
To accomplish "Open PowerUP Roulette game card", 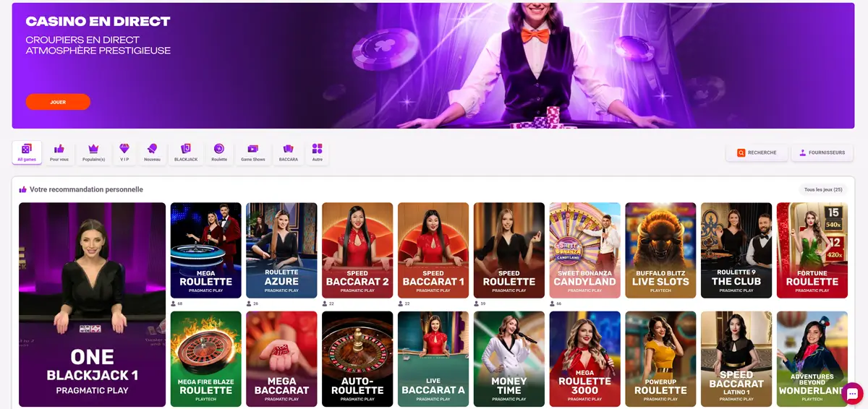I will point(660,358).
